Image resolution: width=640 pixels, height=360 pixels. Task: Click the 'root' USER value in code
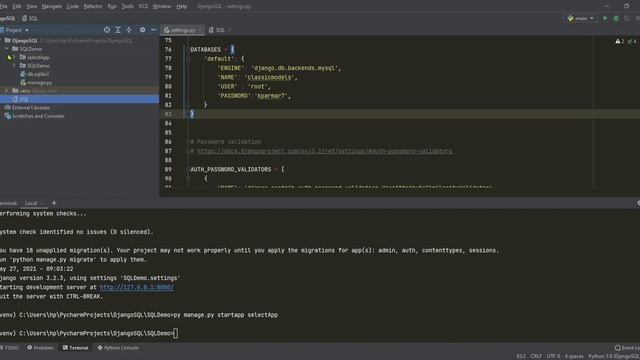click(258, 87)
